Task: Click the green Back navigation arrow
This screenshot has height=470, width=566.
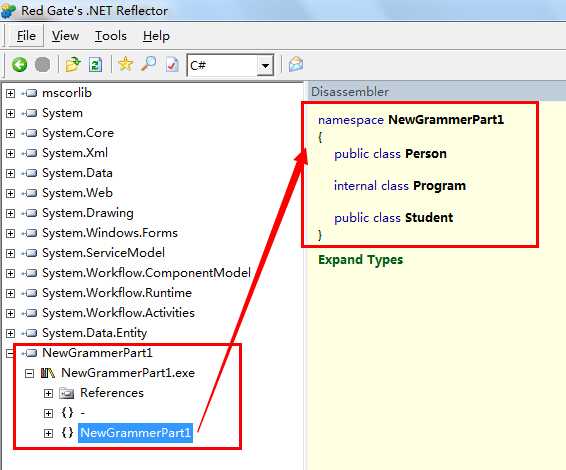Action: tap(19, 65)
